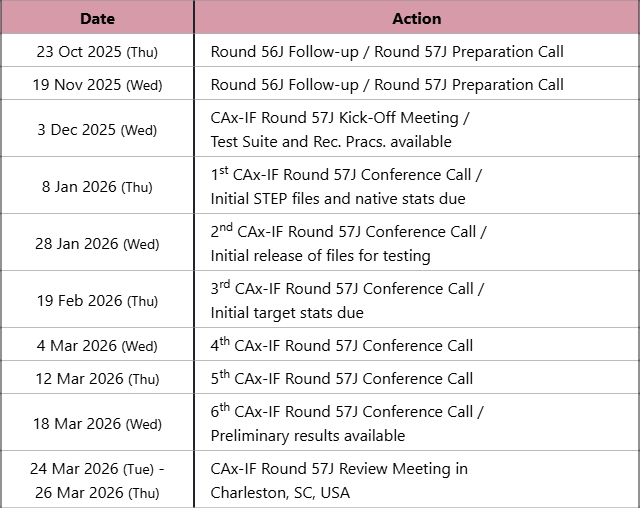The image size is (640, 508).
Task: Select the 19 Feb 2026 date cell
Action: pos(97,300)
